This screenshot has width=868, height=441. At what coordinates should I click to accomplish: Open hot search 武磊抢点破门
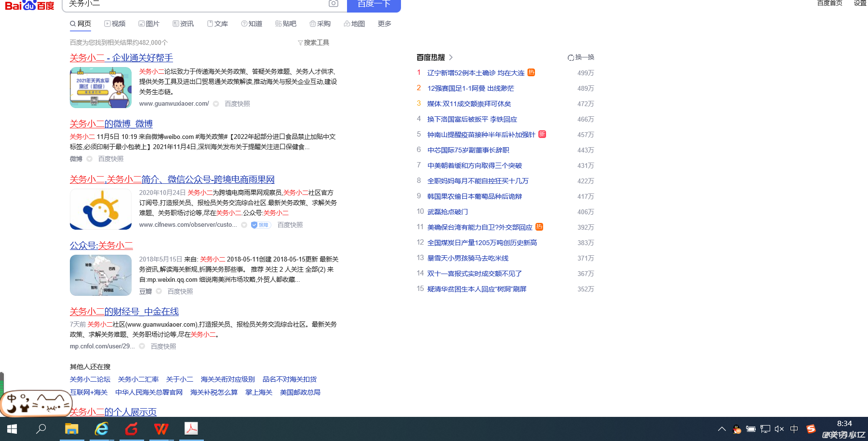point(447,212)
